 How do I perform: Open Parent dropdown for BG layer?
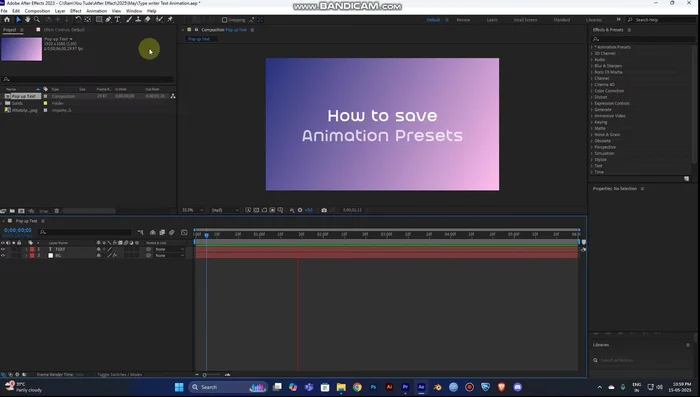click(169, 255)
